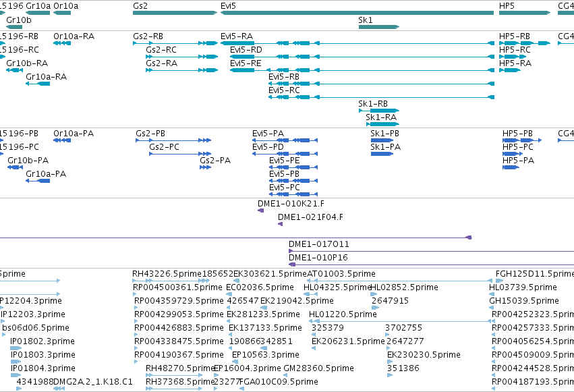Select the RP004500361.5prime EST label
This screenshot has height=392, width=574.
tap(177, 287)
